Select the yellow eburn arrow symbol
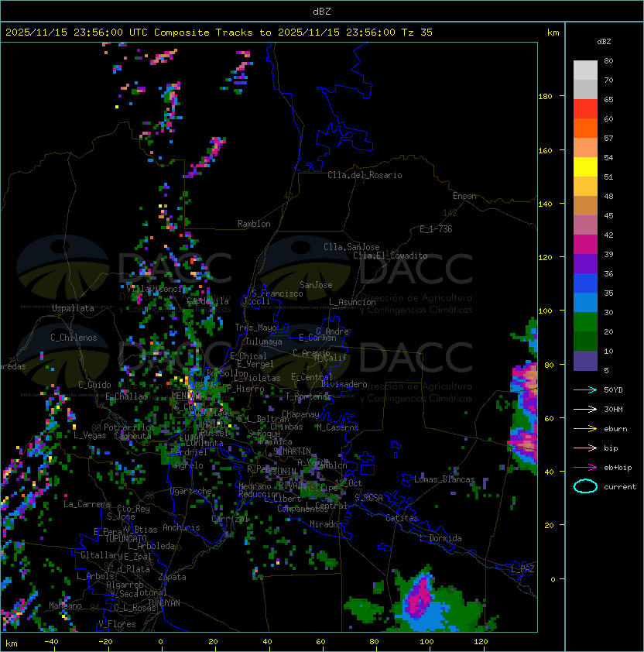The height and width of the screenshot is (652, 644). pos(585,429)
